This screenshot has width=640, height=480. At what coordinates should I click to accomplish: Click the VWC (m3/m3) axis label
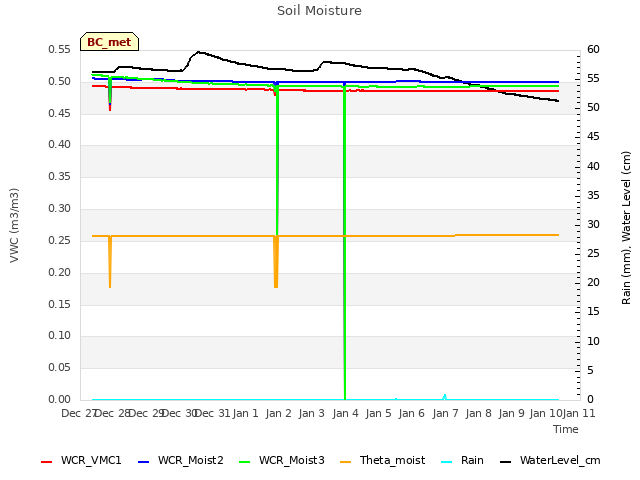(x=14, y=225)
